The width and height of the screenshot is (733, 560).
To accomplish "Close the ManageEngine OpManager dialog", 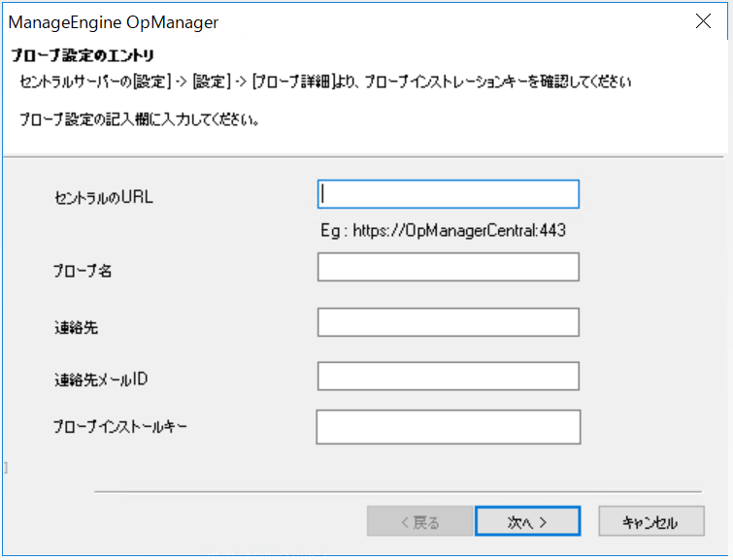I will (x=703, y=21).
